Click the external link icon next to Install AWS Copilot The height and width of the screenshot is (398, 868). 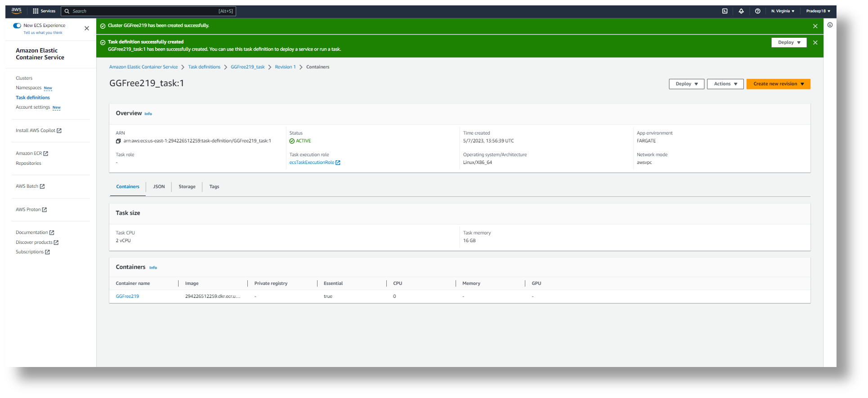[59, 131]
